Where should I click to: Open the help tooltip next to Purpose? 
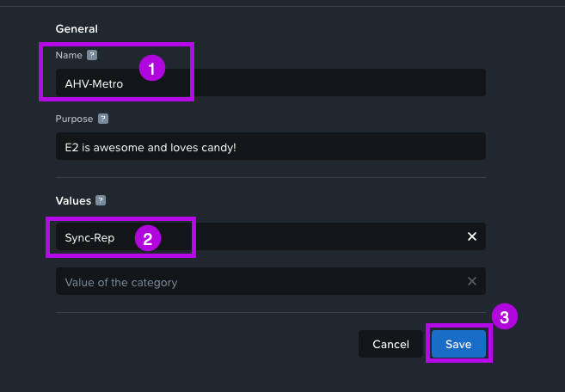click(103, 119)
